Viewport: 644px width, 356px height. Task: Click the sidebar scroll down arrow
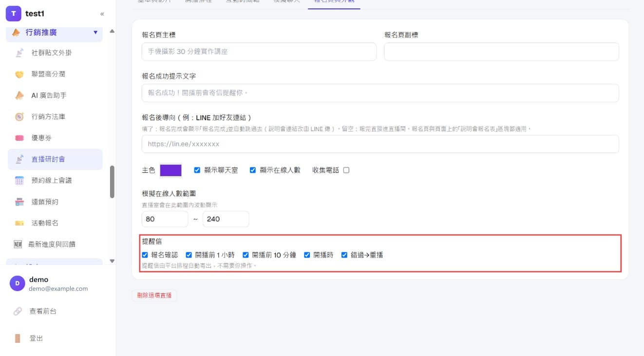point(112,261)
